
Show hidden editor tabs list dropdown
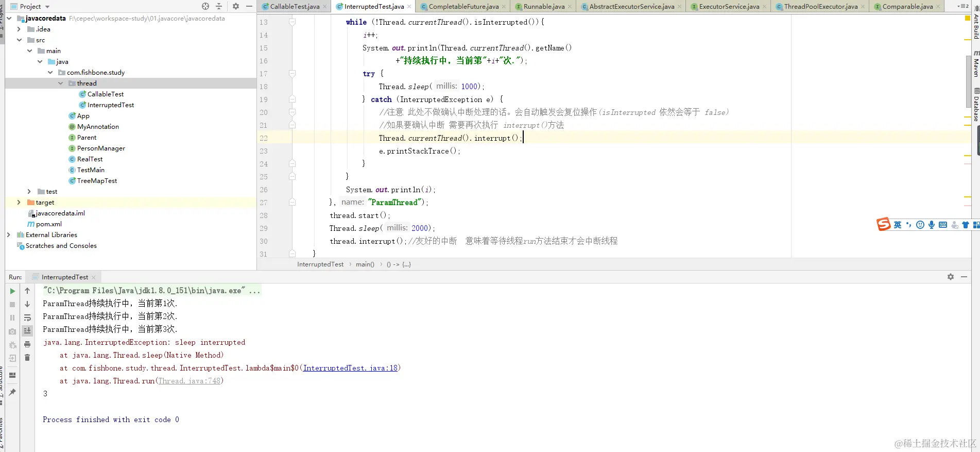tap(962, 6)
